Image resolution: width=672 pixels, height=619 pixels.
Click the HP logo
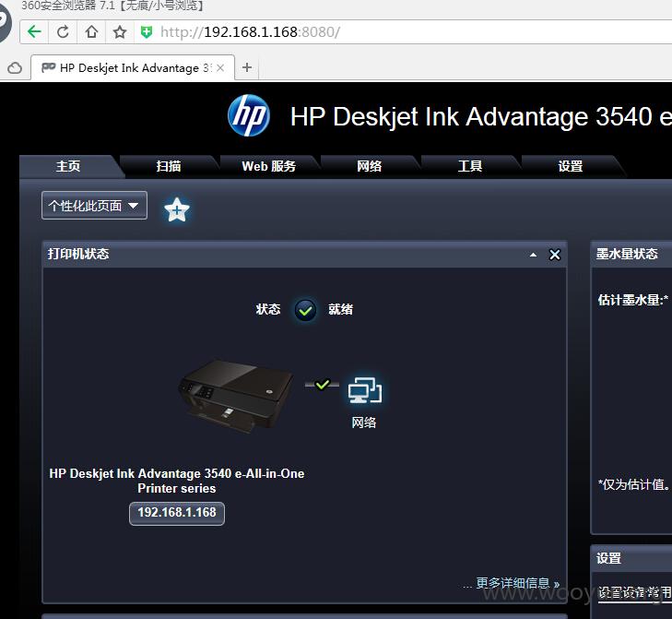coord(249,115)
